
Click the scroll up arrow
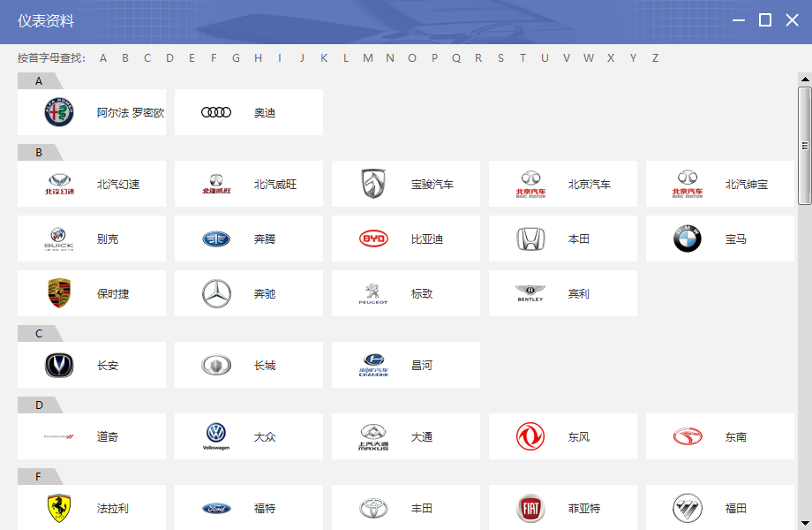pyautogui.click(x=805, y=79)
